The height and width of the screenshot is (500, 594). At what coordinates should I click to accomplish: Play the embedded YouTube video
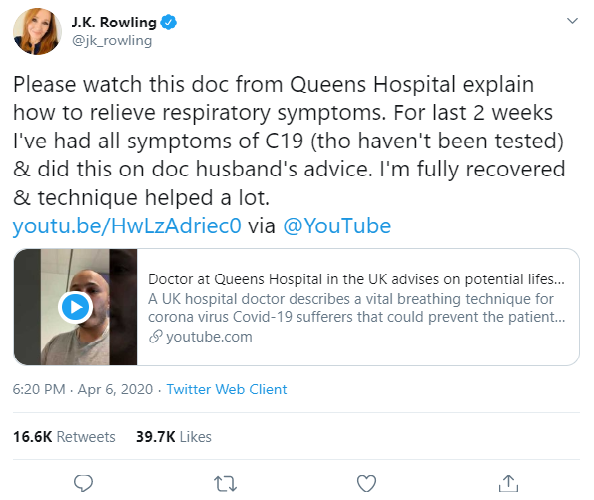click(x=75, y=307)
